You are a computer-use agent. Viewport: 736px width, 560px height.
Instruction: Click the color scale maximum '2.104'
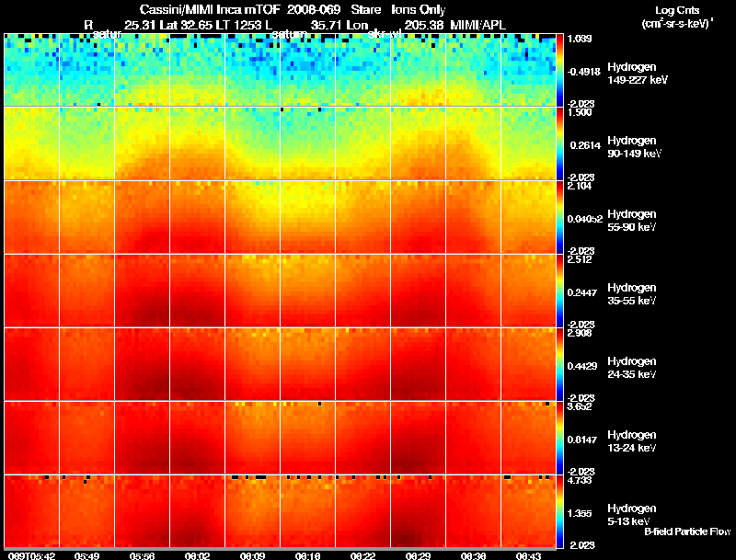580,186
